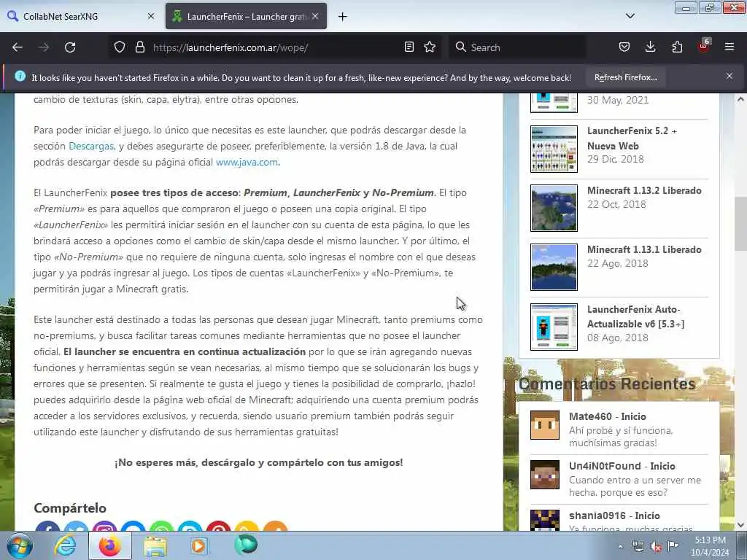Screen dimensions: 747x560
Task: Open LauncherFenix 5.2 + Nueva Web post
Action: pos(632,138)
